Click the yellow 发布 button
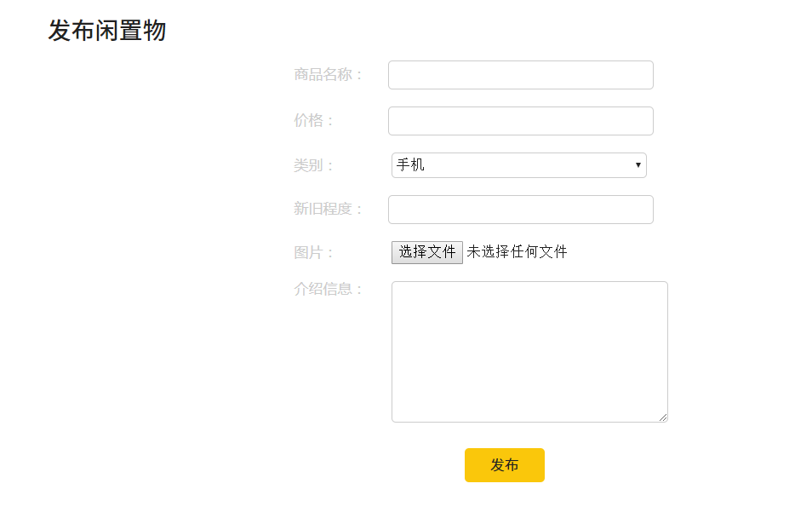Viewport: 812px width, 518px height. (x=504, y=465)
